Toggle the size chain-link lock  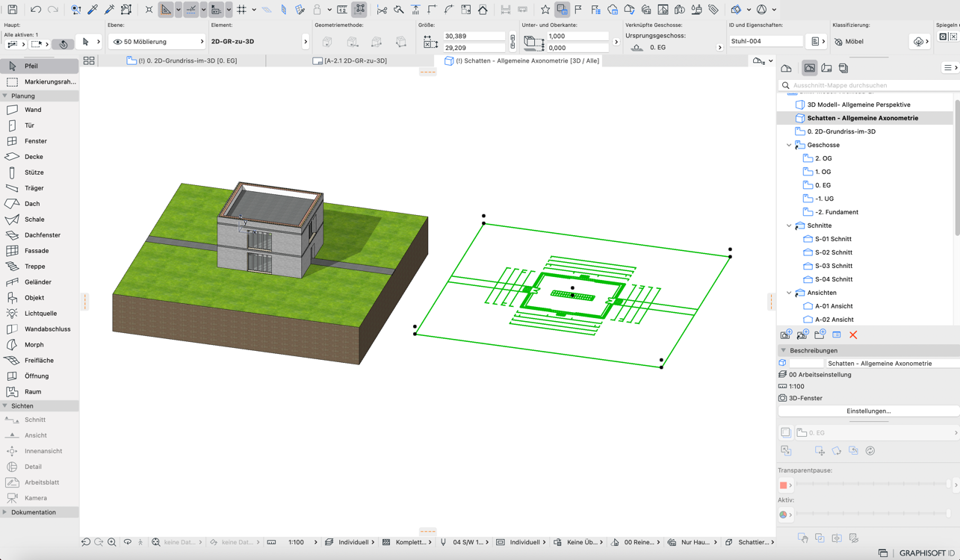[512, 42]
